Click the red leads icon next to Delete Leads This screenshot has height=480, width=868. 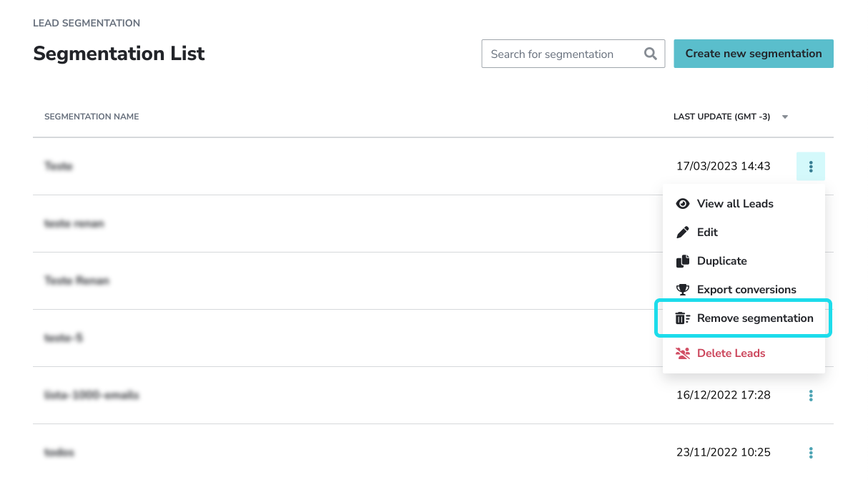click(683, 353)
